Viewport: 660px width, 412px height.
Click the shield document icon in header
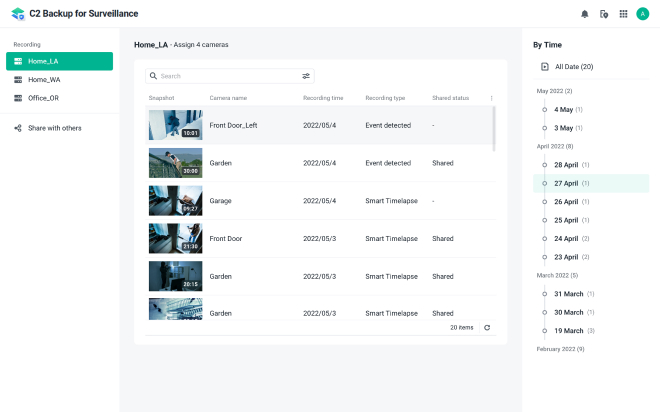click(x=604, y=14)
